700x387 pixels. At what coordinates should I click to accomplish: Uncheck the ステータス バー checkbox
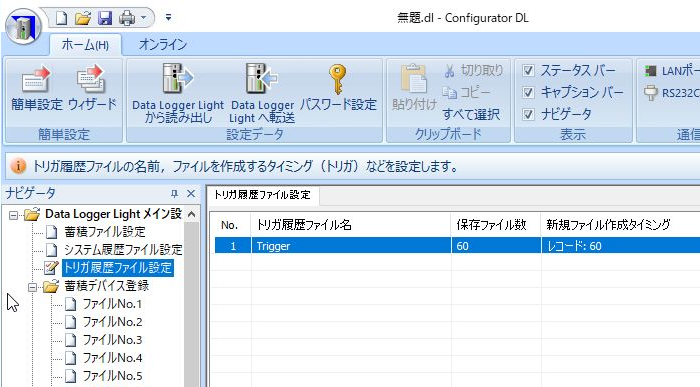click(x=528, y=71)
